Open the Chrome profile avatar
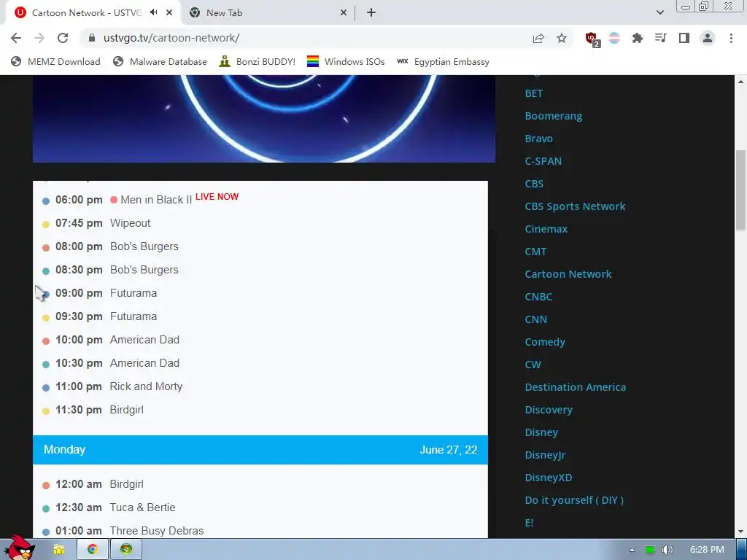The image size is (747, 560). click(708, 38)
